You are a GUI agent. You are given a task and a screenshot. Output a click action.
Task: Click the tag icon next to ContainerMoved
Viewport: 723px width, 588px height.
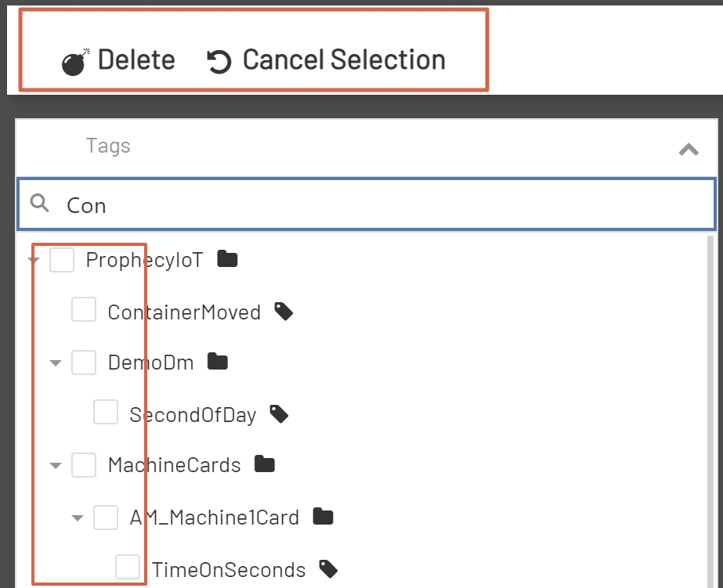(x=284, y=310)
